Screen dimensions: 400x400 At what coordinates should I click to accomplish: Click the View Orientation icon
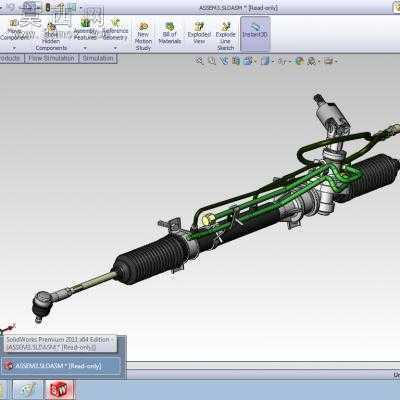248,61
